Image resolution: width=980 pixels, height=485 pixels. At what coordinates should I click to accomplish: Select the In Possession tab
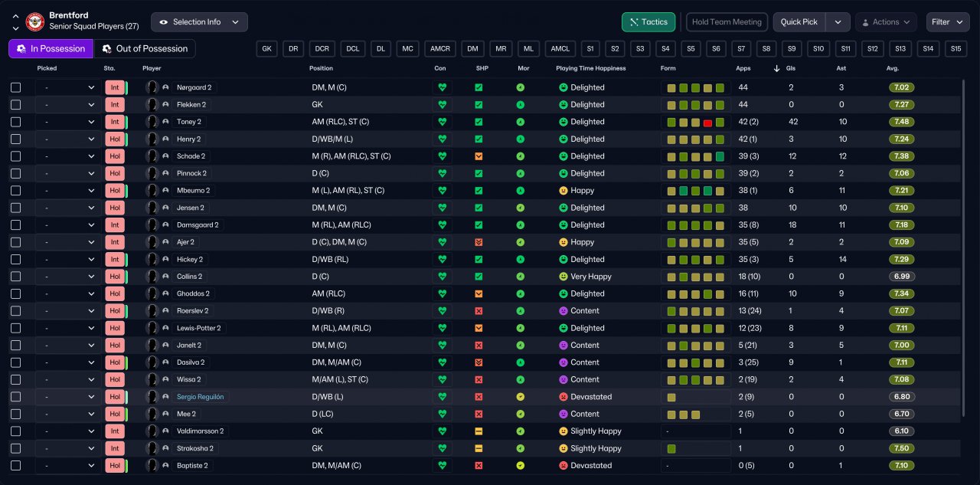click(51, 49)
